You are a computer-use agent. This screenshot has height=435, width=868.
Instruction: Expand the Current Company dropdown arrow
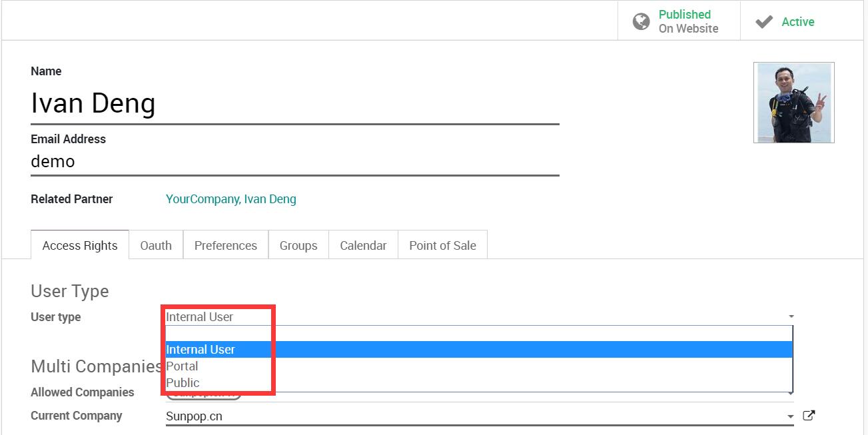(791, 416)
